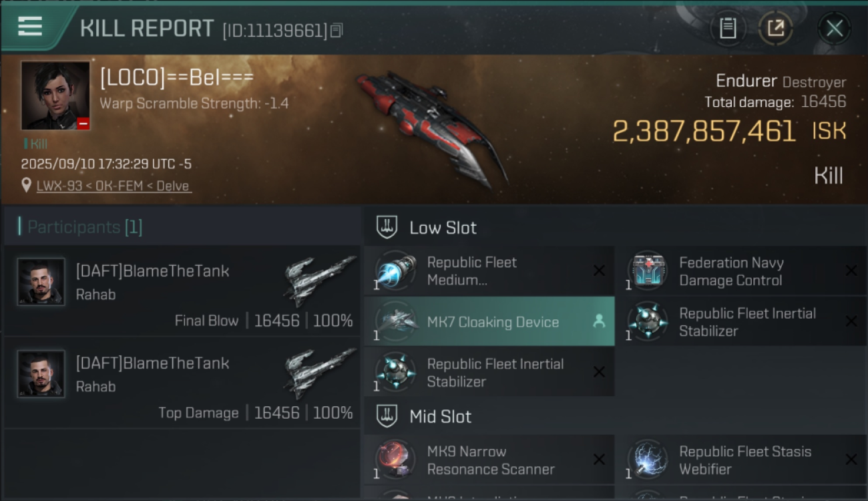Copy the kill report ID
868x501 pixels.
click(337, 30)
